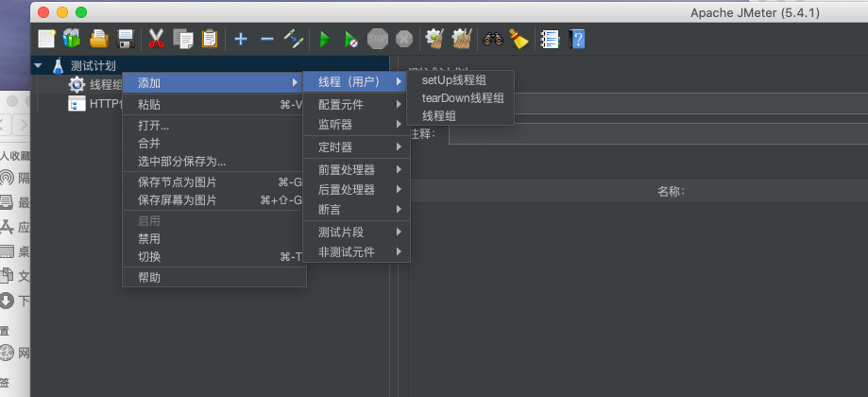Open the 配置元件 submenu
The height and width of the screenshot is (397, 868).
coord(356,104)
